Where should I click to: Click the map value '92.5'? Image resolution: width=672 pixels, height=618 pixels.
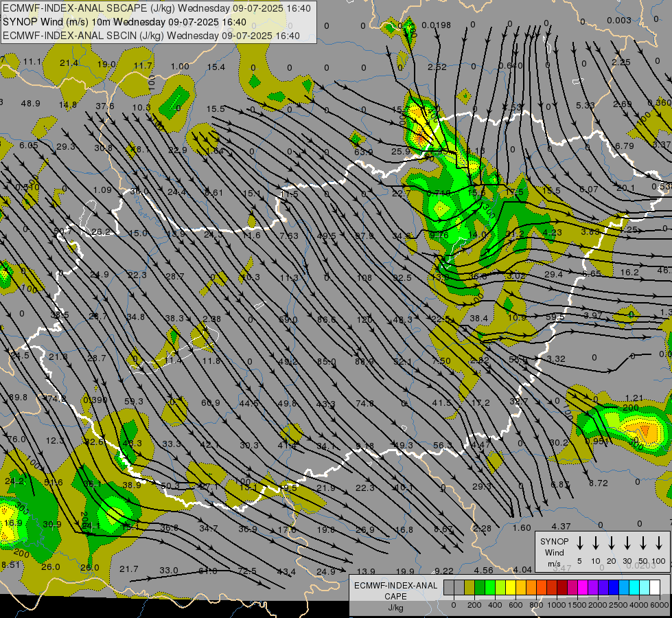coord(402,278)
